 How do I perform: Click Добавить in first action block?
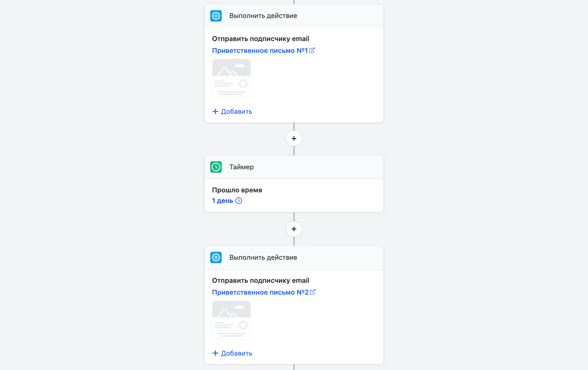(232, 112)
